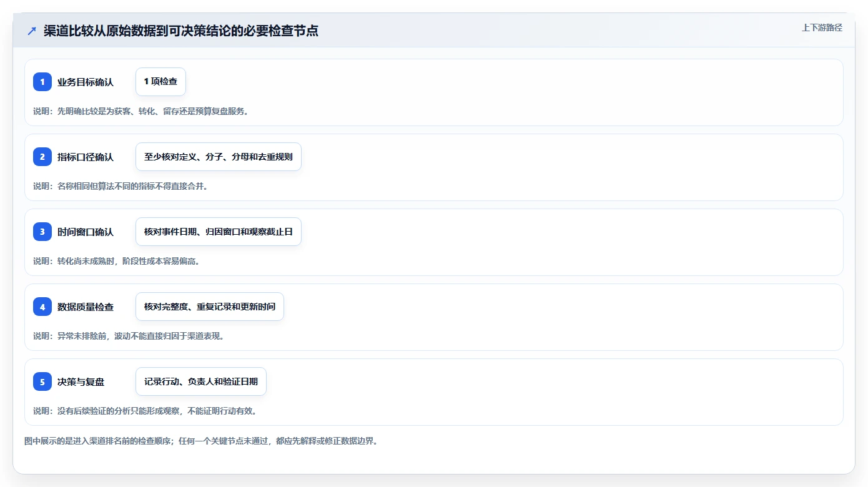Click the 1 项检查 chip
This screenshot has width=868, height=487.
[x=160, y=82]
